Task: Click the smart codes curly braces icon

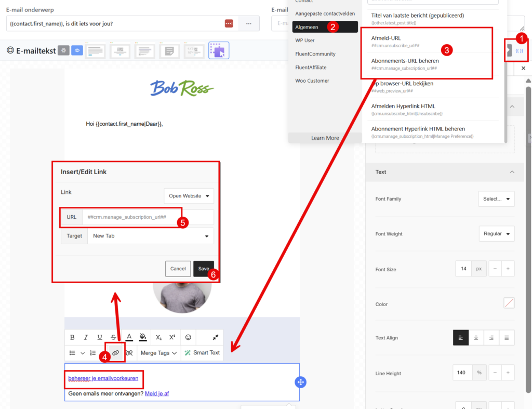Action: pyautogui.click(x=518, y=51)
